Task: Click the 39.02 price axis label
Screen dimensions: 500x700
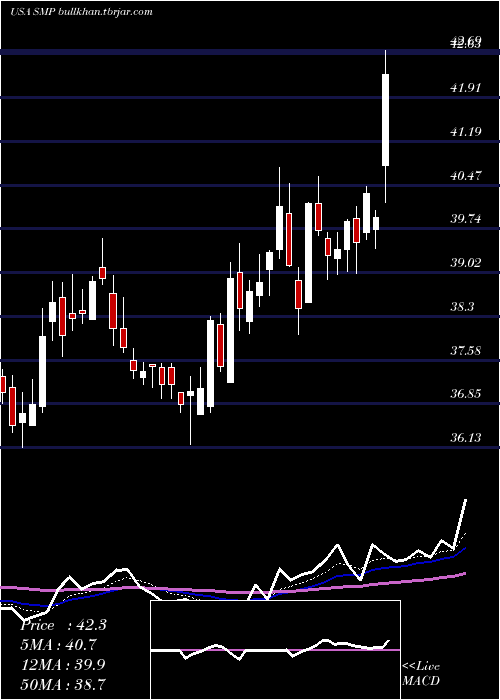Action: click(466, 262)
